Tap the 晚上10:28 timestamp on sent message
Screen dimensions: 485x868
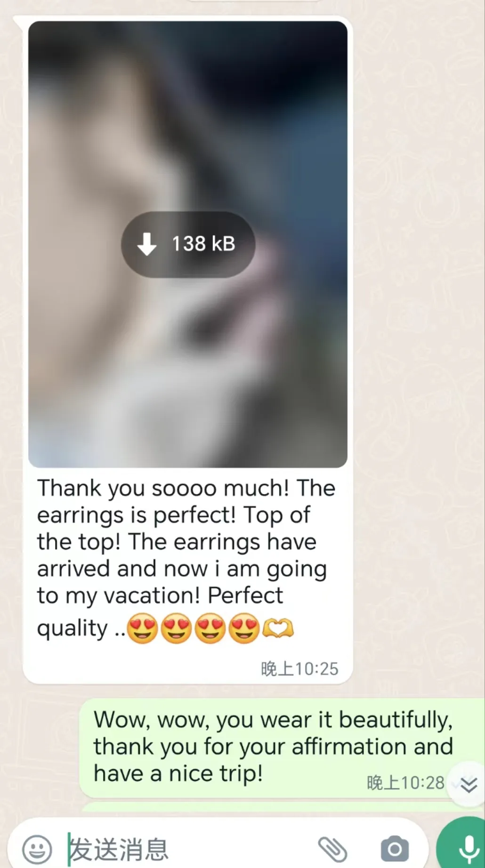pyautogui.click(x=405, y=783)
